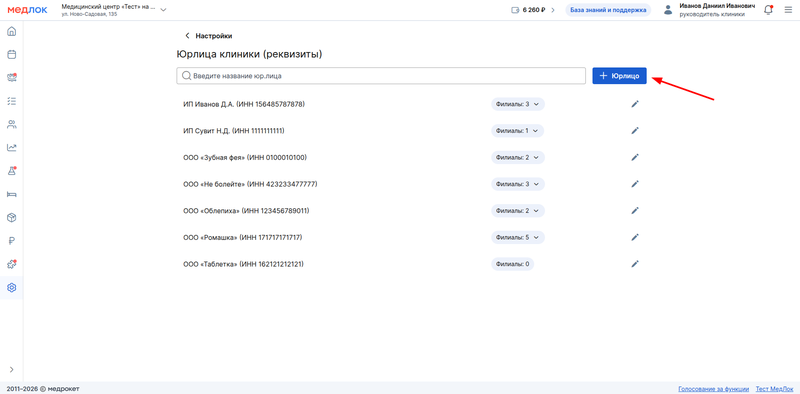This screenshot has width=800, height=394.
Task: Open the sidebar icon below the calendar
Action: click(11, 78)
